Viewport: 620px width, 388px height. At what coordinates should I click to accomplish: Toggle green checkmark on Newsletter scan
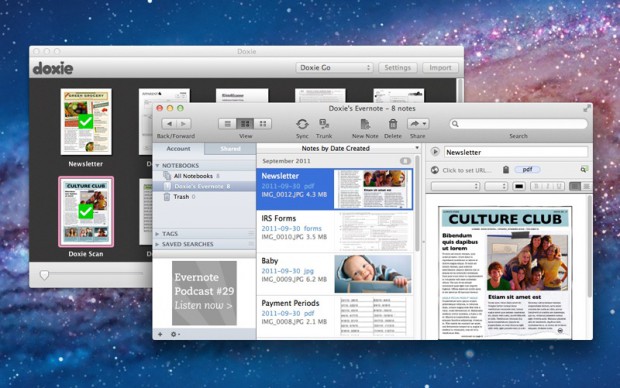click(x=85, y=121)
